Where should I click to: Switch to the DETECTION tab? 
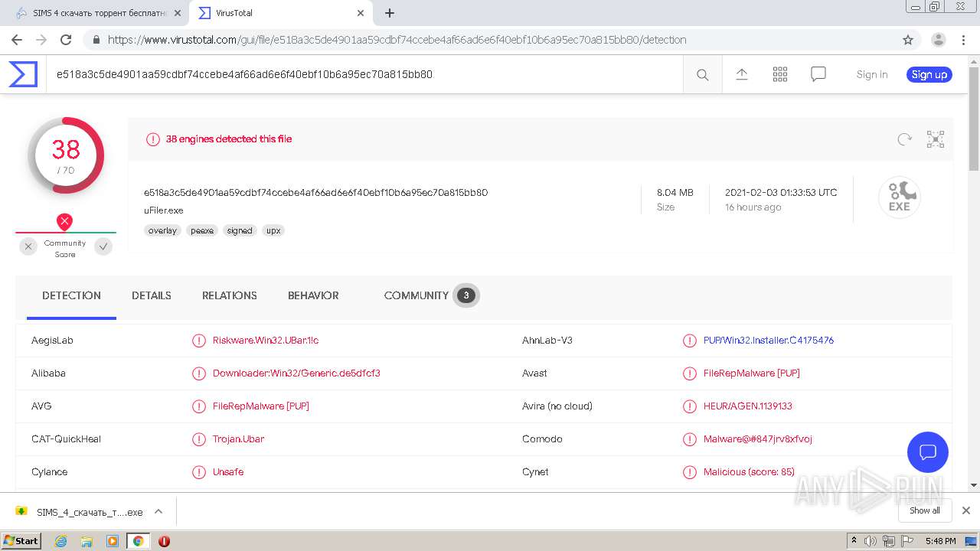[71, 295]
